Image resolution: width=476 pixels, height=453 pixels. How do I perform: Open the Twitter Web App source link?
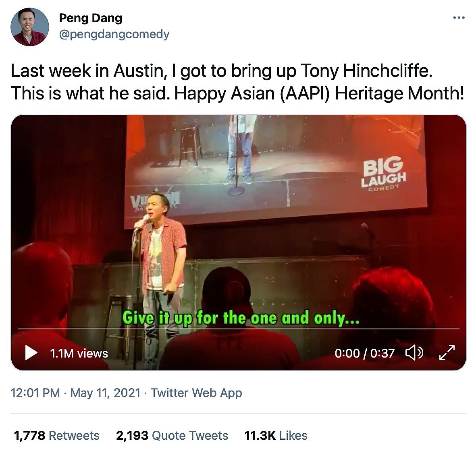(196, 393)
